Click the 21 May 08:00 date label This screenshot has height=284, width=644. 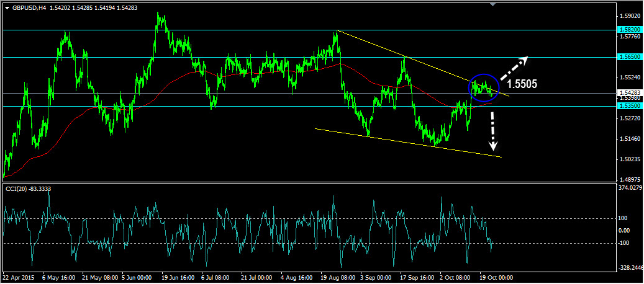tap(100, 277)
